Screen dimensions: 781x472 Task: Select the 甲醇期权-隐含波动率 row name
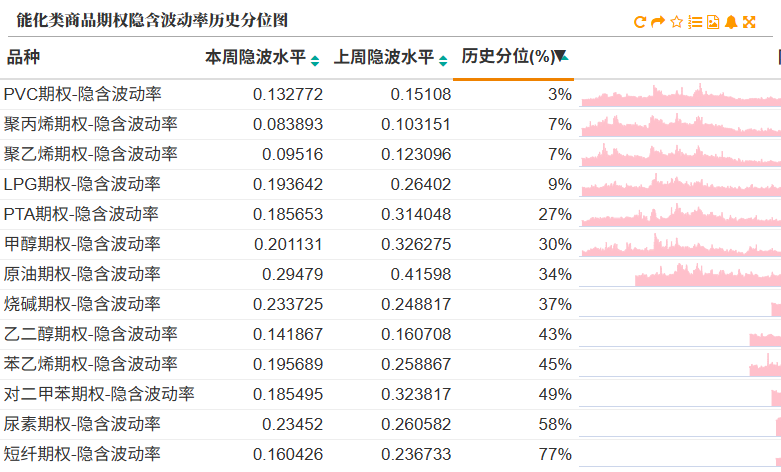pyautogui.click(x=82, y=244)
